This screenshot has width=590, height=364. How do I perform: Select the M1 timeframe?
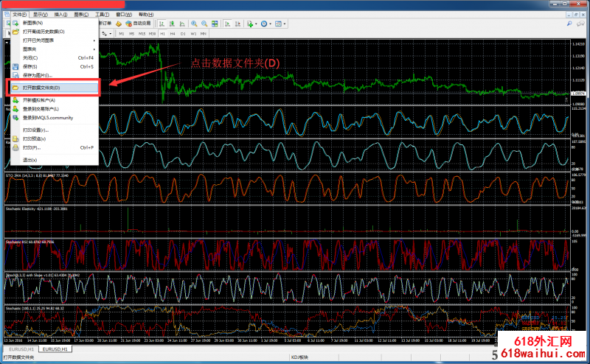pos(122,33)
